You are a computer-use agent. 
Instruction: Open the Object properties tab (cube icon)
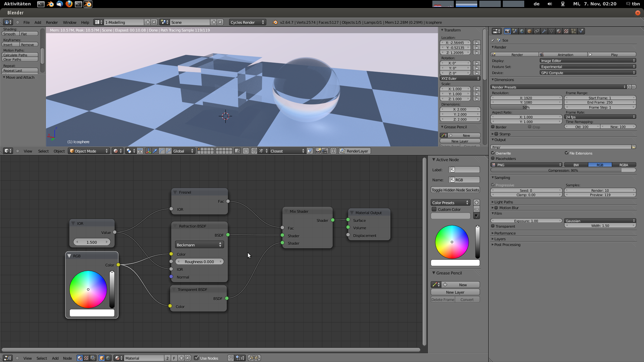529,31
